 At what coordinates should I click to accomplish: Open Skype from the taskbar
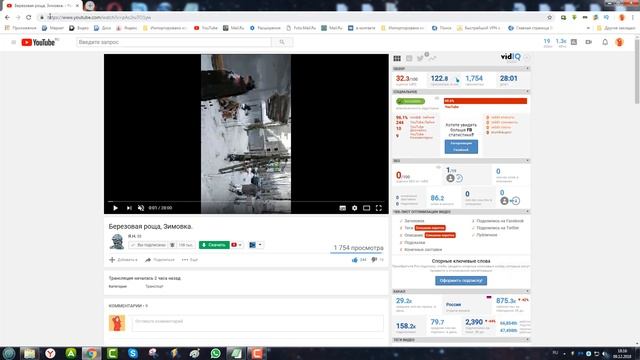click(133, 353)
